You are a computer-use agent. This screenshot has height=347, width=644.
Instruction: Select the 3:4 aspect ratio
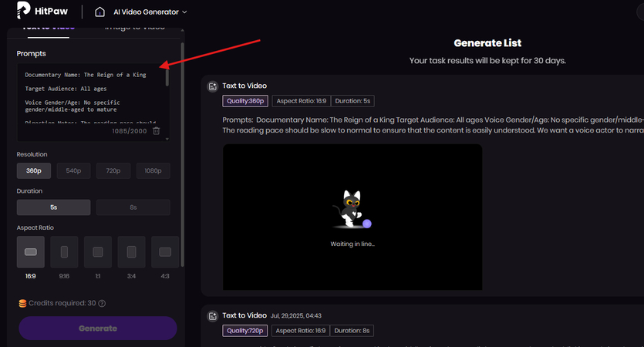click(x=131, y=251)
